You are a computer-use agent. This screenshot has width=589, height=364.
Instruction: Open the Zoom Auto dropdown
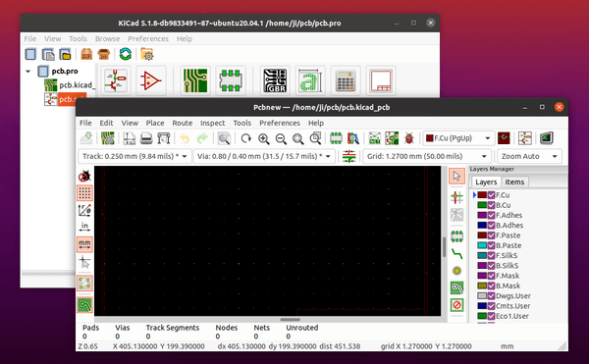click(x=529, y=156)
